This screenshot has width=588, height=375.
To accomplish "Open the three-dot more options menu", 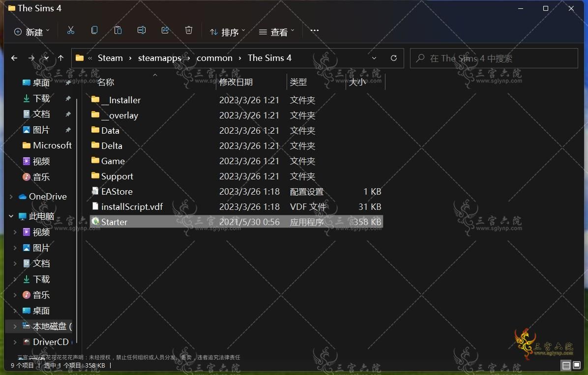I will [315, 31].
